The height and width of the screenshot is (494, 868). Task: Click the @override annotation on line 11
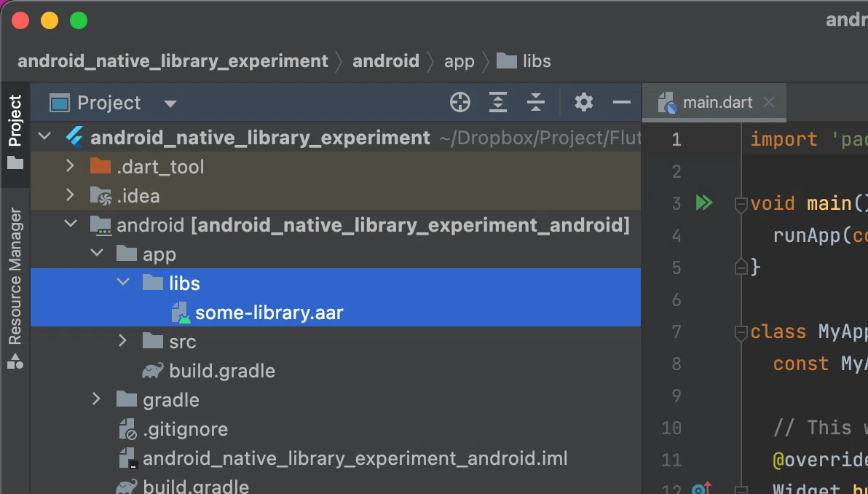pos(821,460)
